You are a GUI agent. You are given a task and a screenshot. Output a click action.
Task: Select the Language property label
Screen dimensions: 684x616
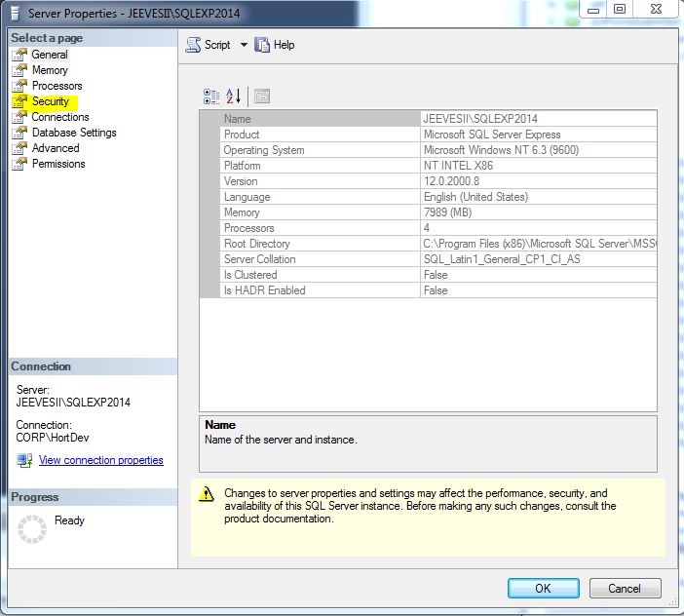[x=247, y=197]
